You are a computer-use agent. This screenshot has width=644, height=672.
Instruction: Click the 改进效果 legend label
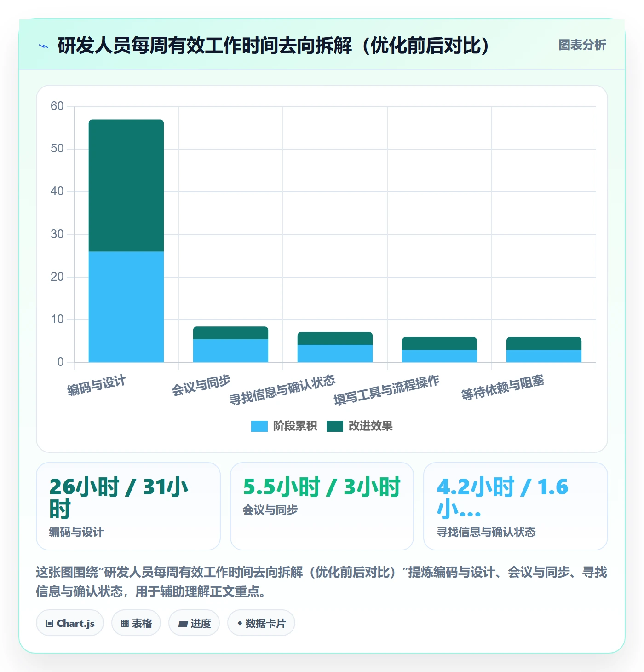(370, 426)
